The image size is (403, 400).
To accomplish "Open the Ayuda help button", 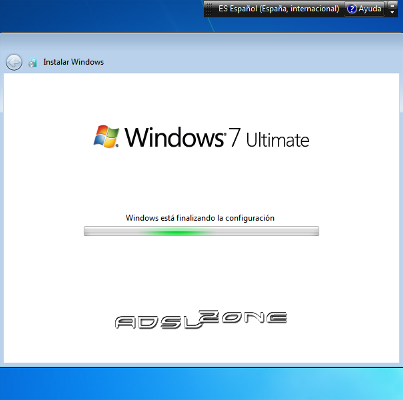I will (x=364, y=9).
